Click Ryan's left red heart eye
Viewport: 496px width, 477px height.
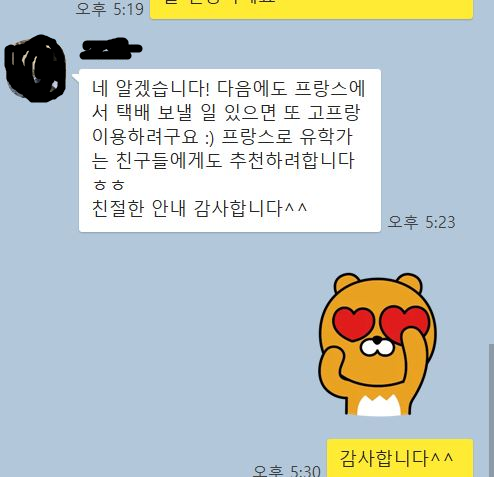coord(354,324)
